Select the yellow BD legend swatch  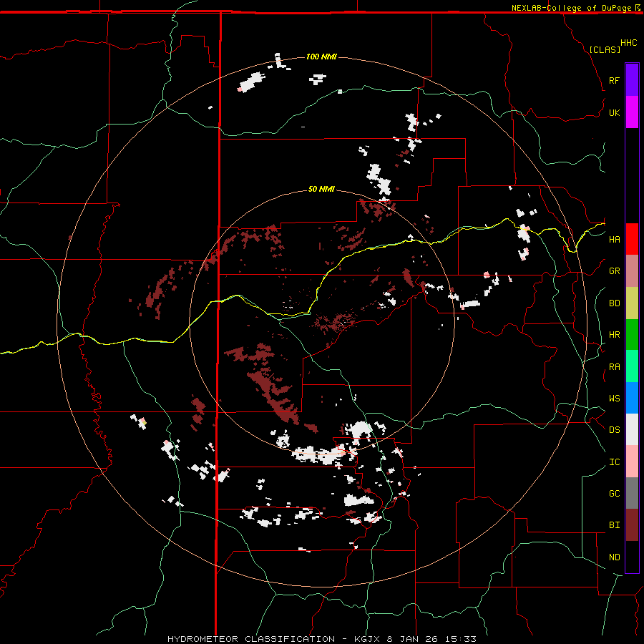click(632, 303)
